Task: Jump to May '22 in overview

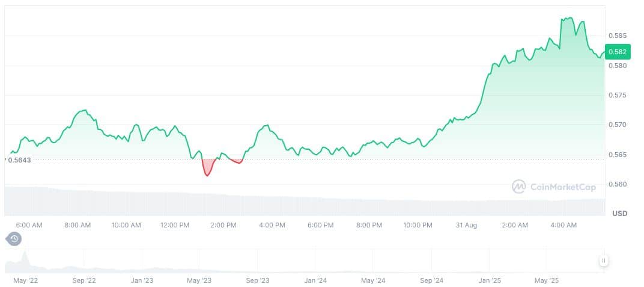Action: (x=25, y=281)
